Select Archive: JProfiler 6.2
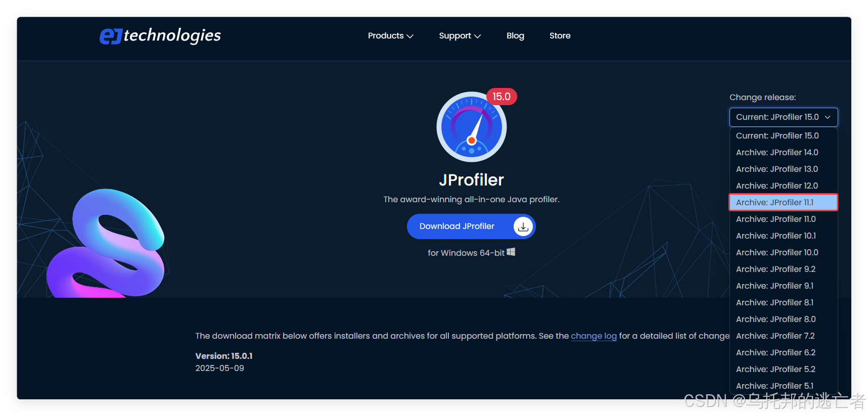 pos(784,353)
